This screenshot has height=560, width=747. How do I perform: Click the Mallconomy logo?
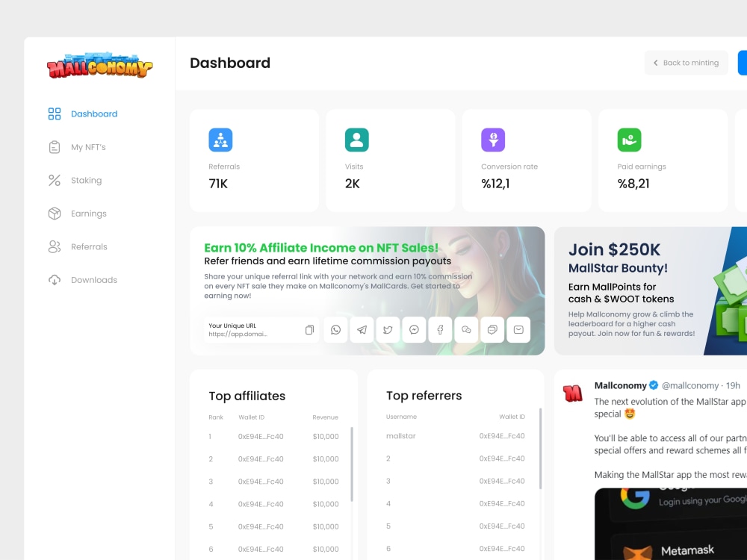(99, 65)
